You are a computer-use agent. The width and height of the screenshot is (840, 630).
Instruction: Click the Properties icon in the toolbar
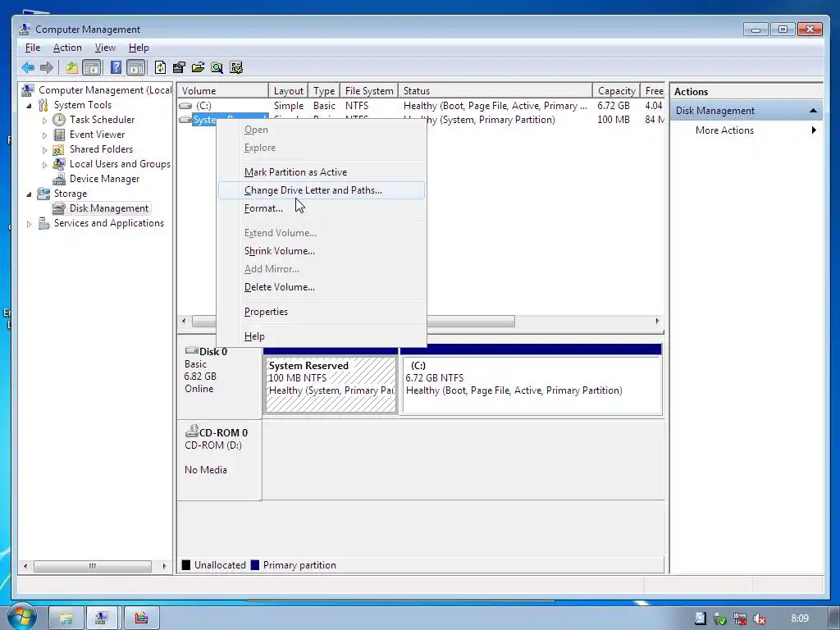point(179,67)
